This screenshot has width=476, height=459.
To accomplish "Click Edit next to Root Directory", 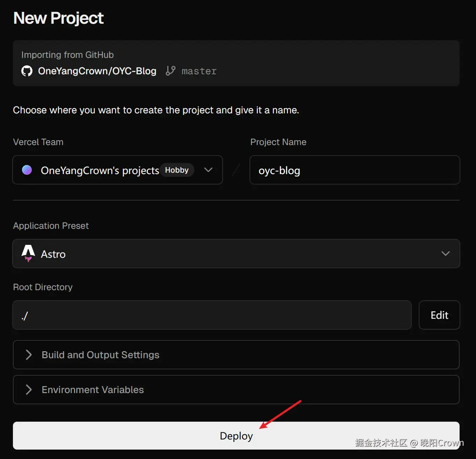I will click(439, 315).
